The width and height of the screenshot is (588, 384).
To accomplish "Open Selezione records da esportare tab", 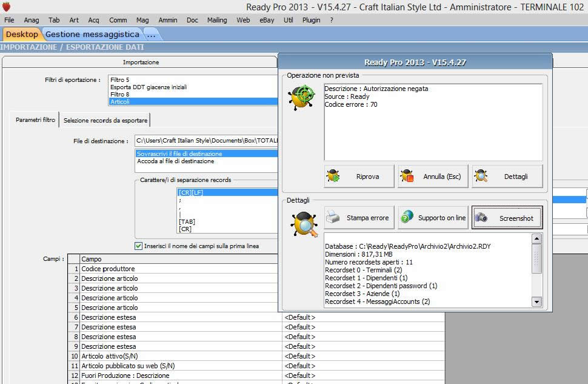I will (105, 120).
